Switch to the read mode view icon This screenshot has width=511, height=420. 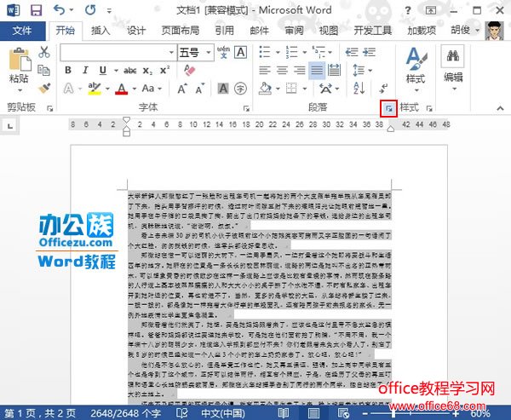(284, 413)
